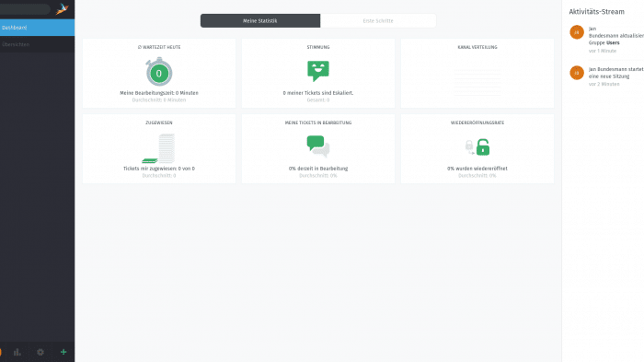Click '0% wurden wiedereröffnet' text
644x362 pixels.
click(477, 169)
